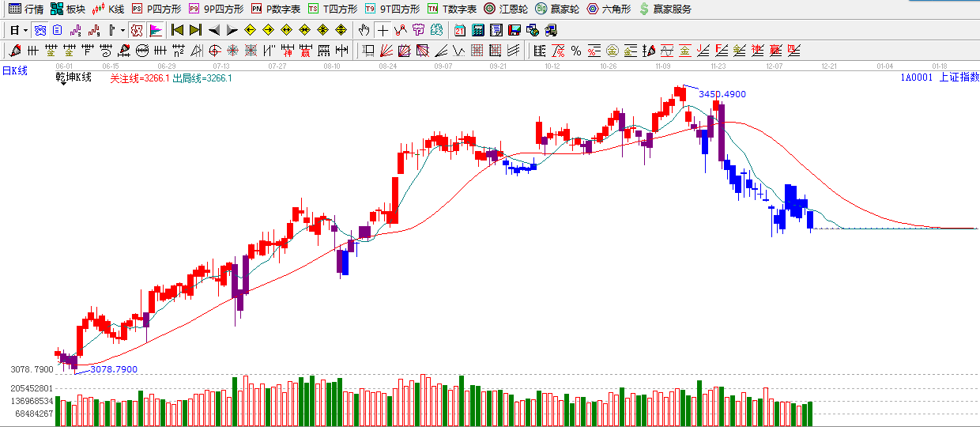
Task: Select the hand pan tool
Action: pos(364,30)
